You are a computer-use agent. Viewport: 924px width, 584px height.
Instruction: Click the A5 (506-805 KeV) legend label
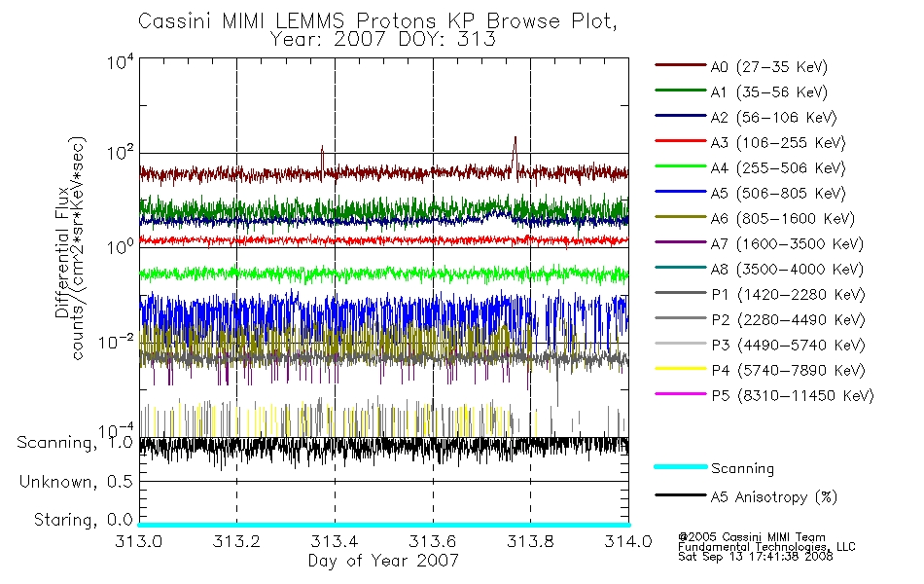point(778,194)
